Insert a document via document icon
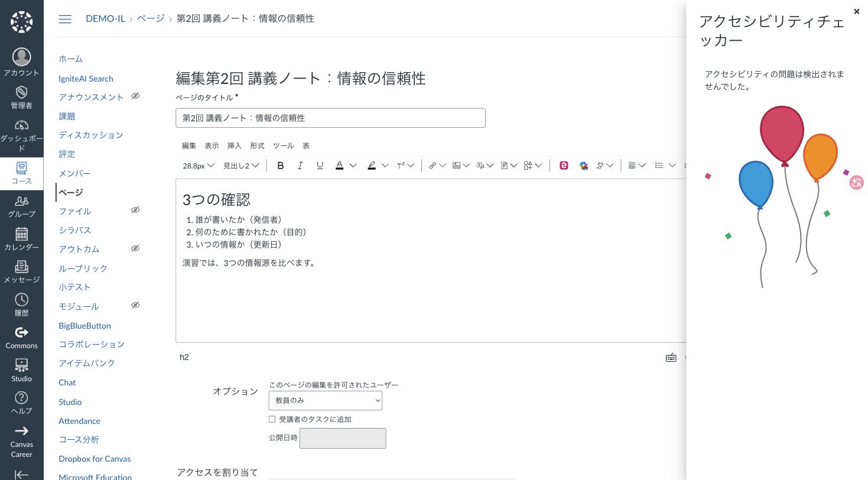Screen dimensions: 868x480 tap(504, 166)
